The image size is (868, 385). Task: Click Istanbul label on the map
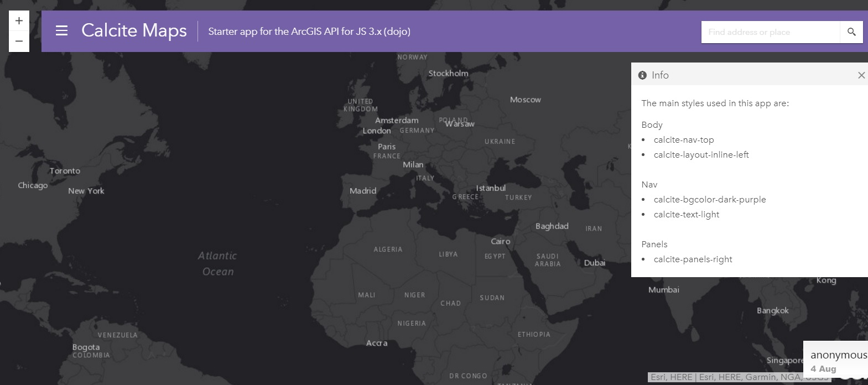[491, 188]
